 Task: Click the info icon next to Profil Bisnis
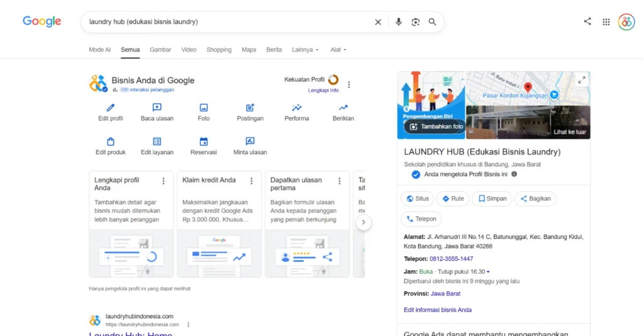pyautogui.click(x=514, y=174)
